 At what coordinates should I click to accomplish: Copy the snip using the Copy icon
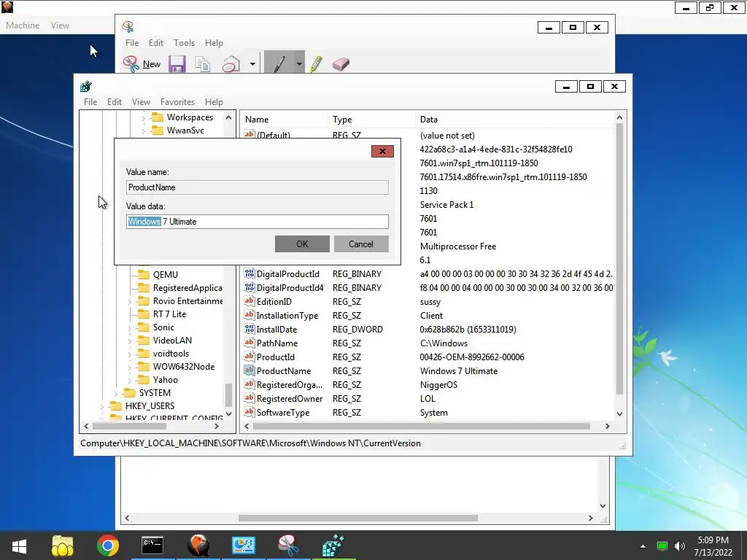click(x=203, y=64)
